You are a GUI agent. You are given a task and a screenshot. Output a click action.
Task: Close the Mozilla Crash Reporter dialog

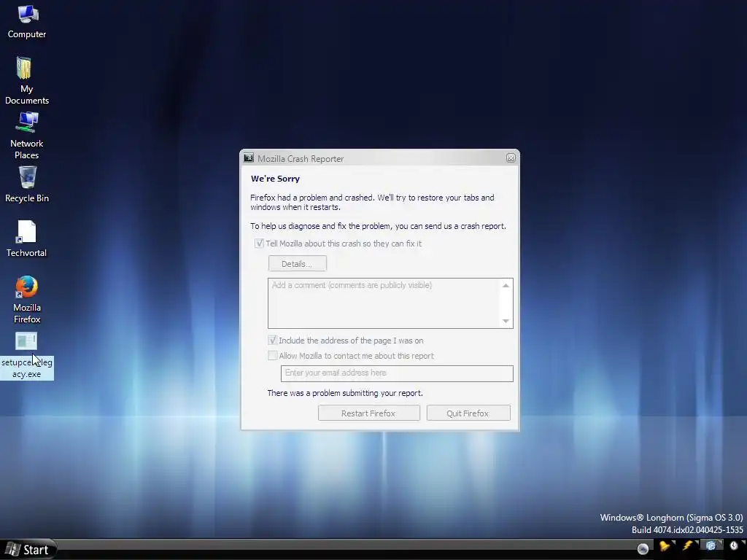[x=511, y=158]
